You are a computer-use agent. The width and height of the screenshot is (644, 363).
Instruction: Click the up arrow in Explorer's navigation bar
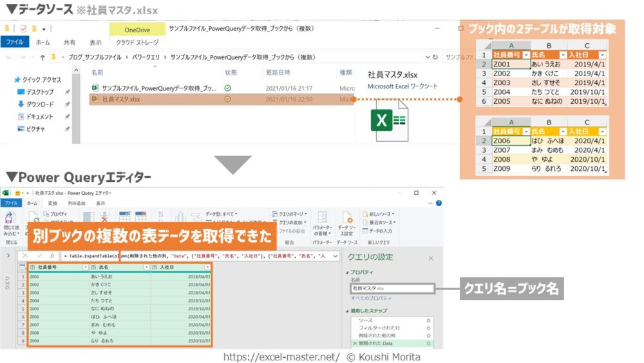coord(43,57)
